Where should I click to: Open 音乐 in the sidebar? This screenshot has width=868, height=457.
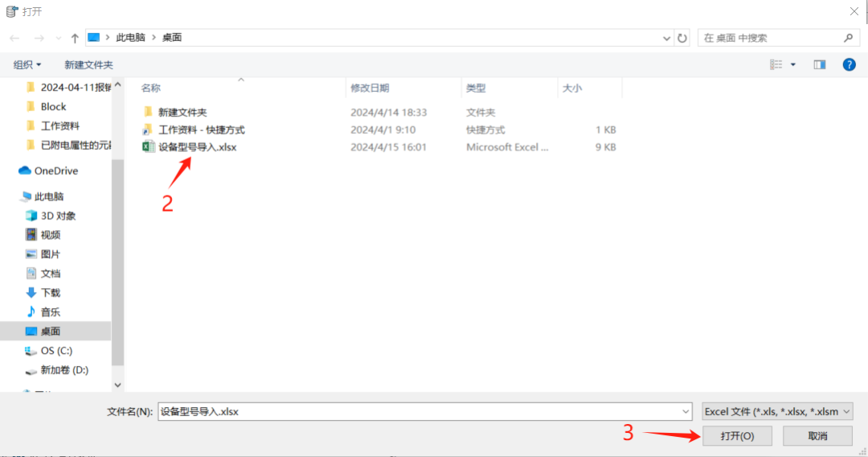[51, 312]
